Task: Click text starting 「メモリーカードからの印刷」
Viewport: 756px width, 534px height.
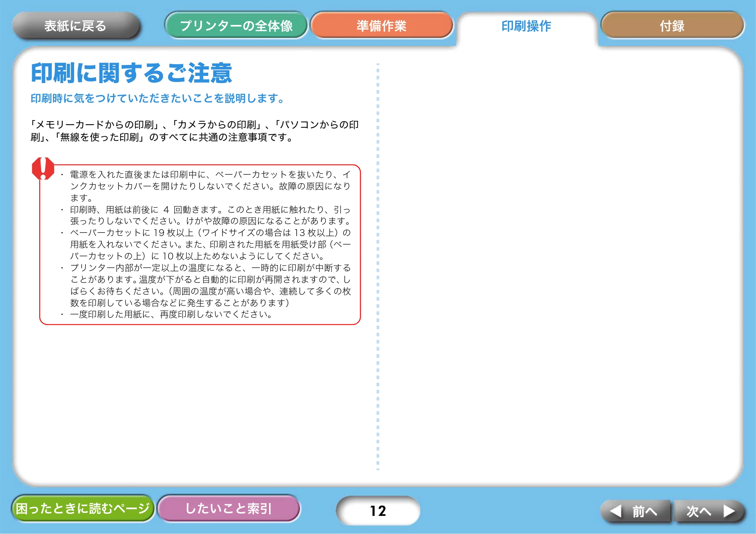Action: click(195, 131)
